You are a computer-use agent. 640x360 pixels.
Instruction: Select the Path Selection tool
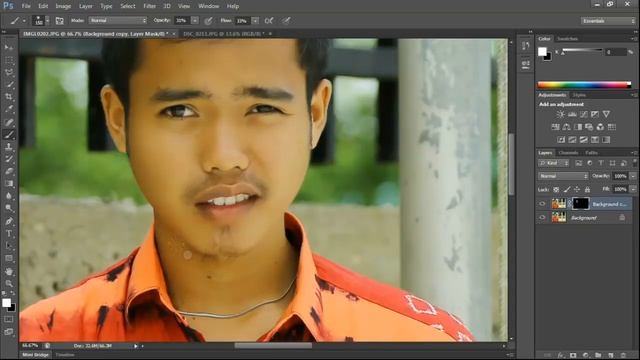pyautogui.click(x=9, y=246)
